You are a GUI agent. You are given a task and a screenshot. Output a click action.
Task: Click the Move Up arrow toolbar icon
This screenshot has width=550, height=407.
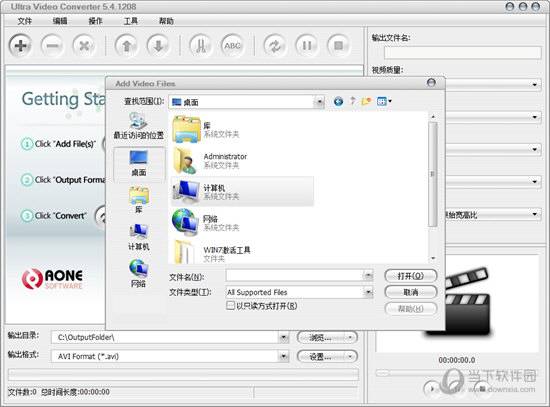[126, 45]
